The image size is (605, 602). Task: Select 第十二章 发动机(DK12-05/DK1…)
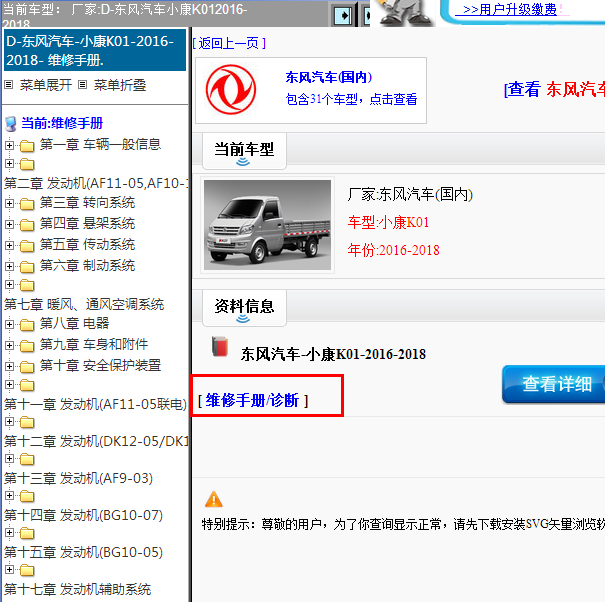[x=96, y=441]
